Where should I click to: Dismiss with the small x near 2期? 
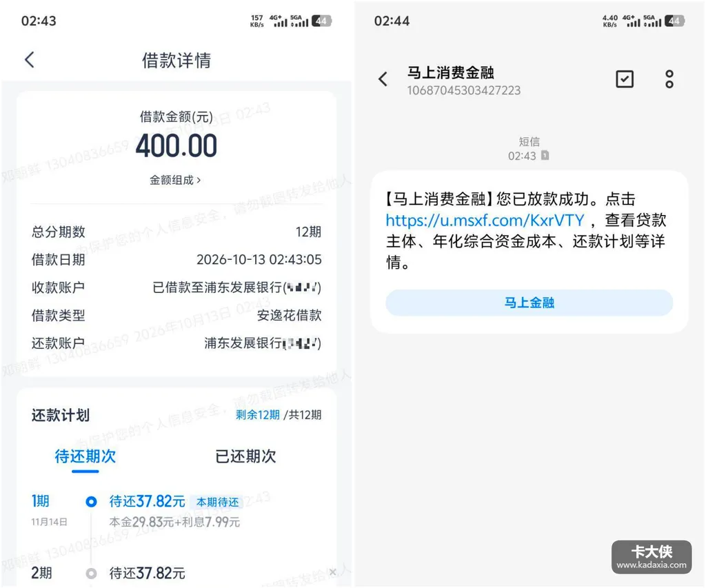333,571
